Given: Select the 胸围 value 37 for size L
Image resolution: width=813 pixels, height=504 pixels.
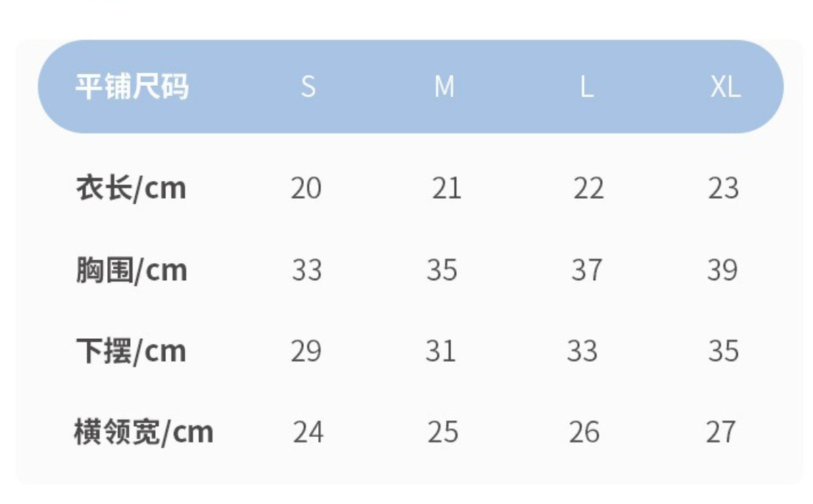Looking at the screenshot, I should [x=586, y=271].
